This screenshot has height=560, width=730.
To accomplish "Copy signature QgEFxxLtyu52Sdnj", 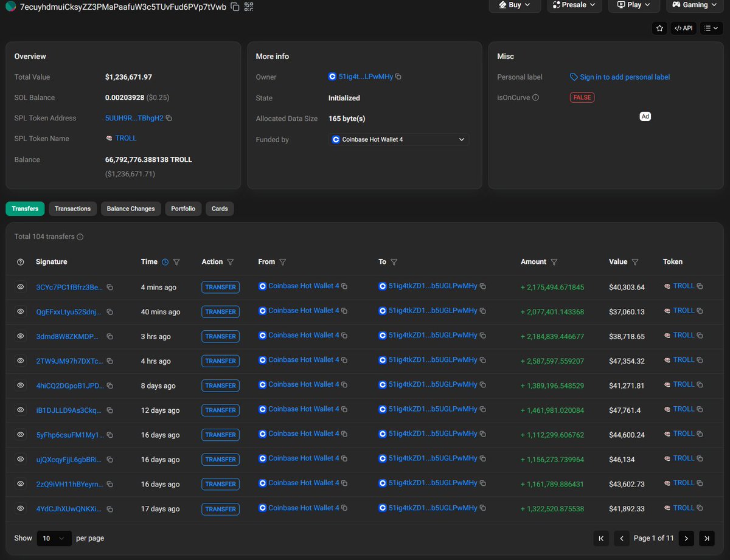I will [x=110, y=312].
